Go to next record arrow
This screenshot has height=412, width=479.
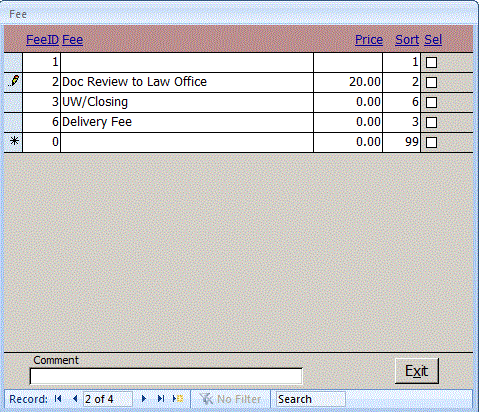(x=144, y=399)
